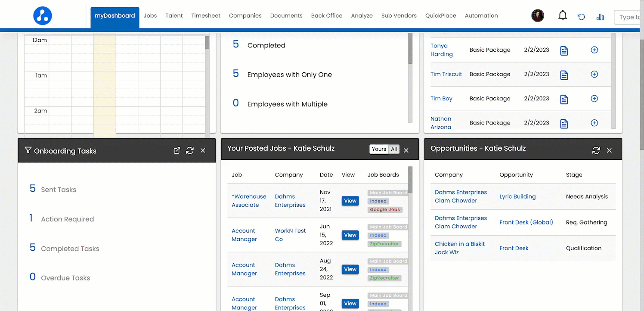This screenshot has height=311, width=644.
Task: Click plus icon in Nathan Arizona row
Action: click(594, 123)
